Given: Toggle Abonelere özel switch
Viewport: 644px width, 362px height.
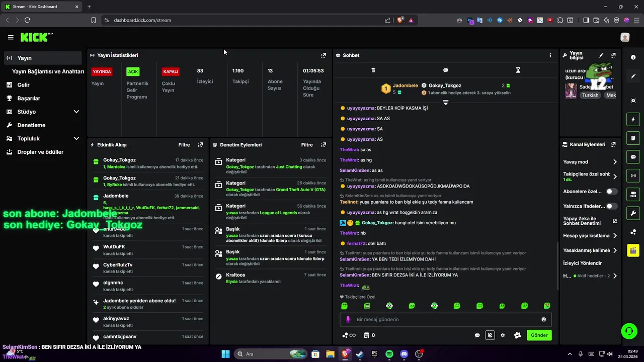Looking at the screenshot, I should pos(611,192).
